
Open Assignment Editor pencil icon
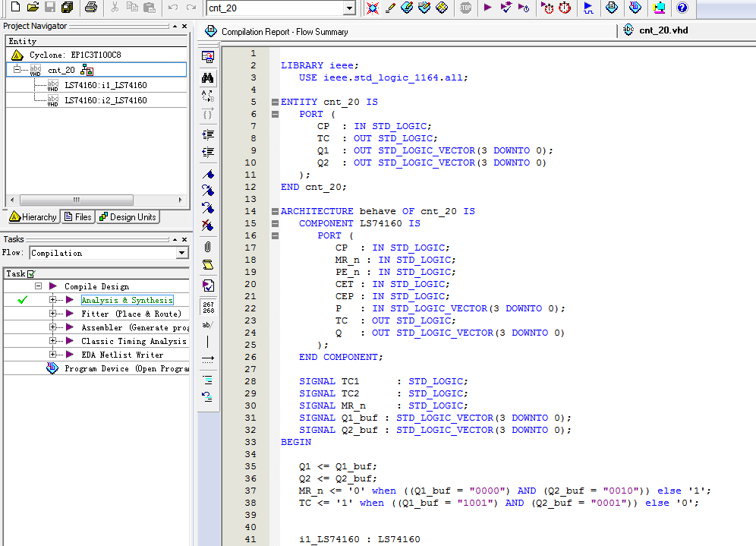(x=390, y=8)
